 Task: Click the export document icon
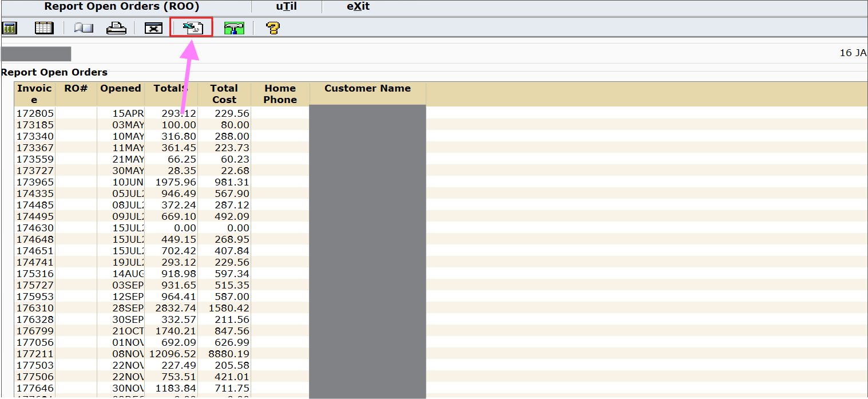pos(192,27)
